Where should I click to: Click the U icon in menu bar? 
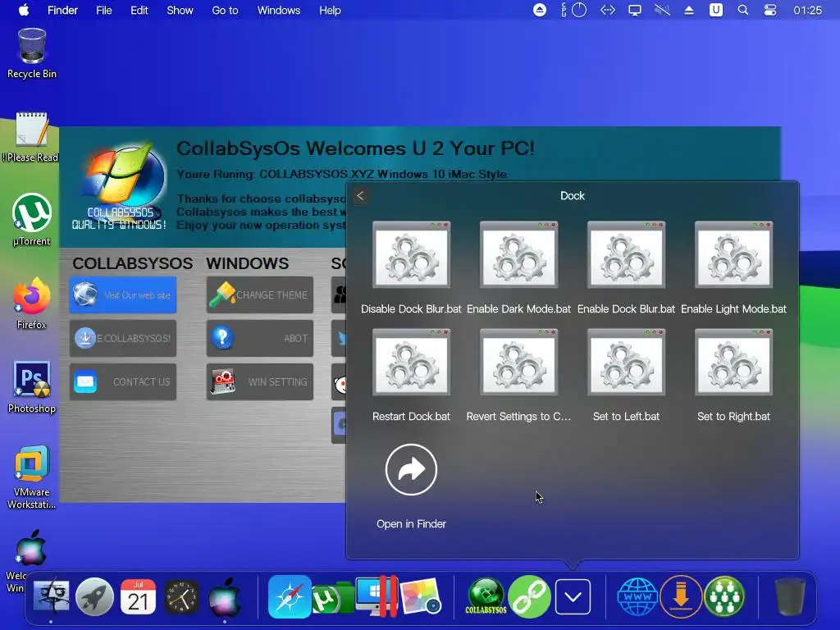[x=715, y=10]
